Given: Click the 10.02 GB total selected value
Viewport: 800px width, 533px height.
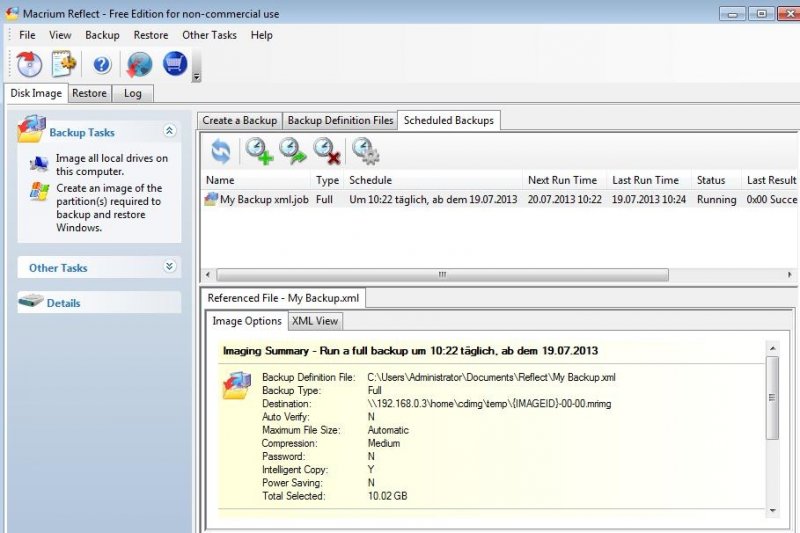Looking at the screenshot, I should [387, 496].
